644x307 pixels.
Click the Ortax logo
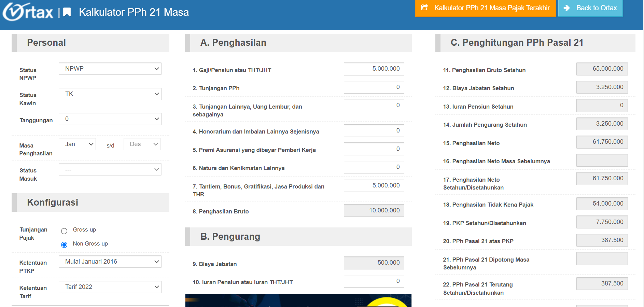28,12
